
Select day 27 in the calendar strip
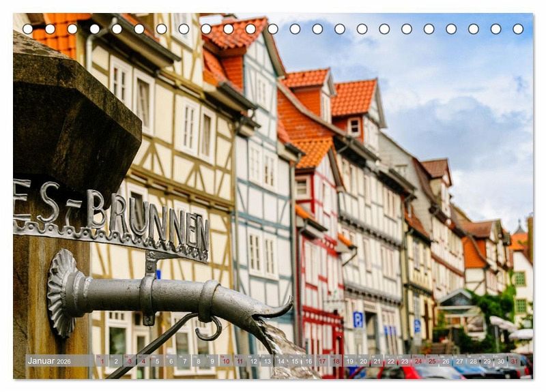tap(459, 361)
